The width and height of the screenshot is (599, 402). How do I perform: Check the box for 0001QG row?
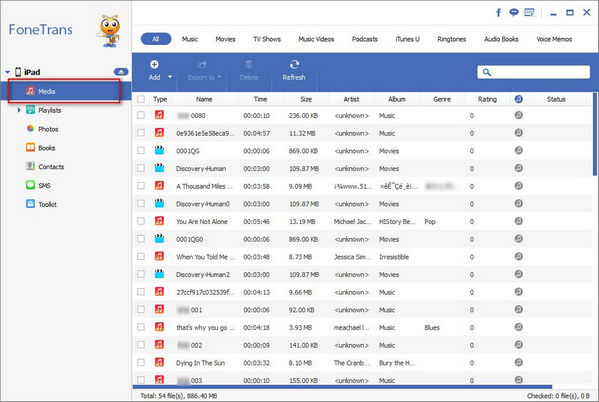[141, 150]
